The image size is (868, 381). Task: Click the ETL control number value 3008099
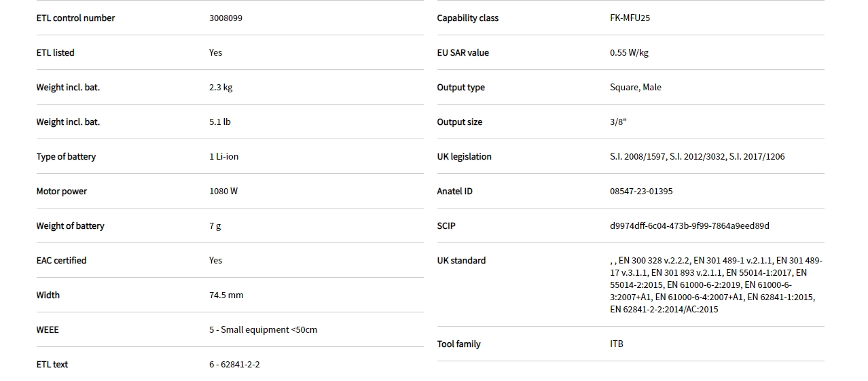coord(225,18)
